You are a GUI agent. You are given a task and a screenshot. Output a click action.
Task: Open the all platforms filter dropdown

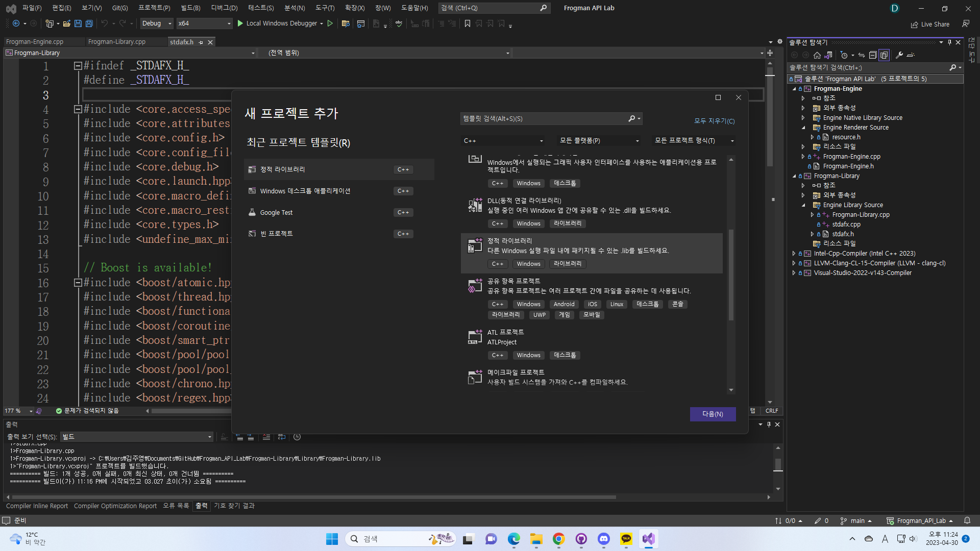pyautogui.click(x=599, y=141)
